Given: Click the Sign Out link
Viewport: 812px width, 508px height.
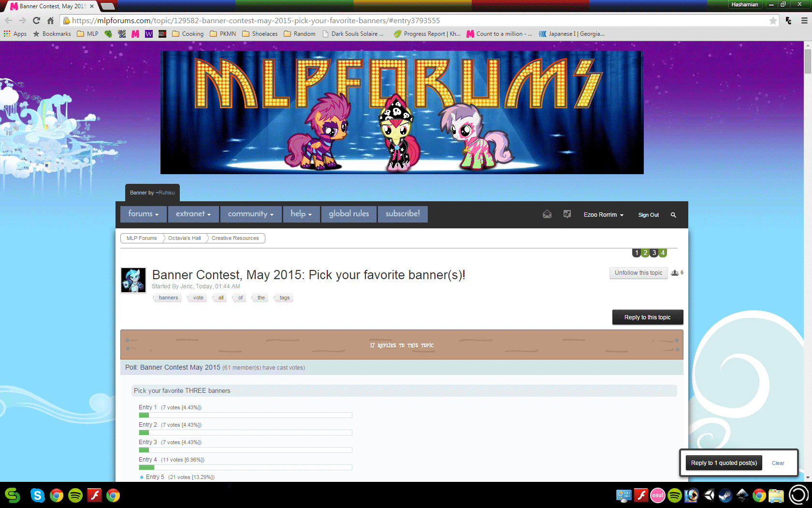Looking at the screenshot, I should click(649, 215).
